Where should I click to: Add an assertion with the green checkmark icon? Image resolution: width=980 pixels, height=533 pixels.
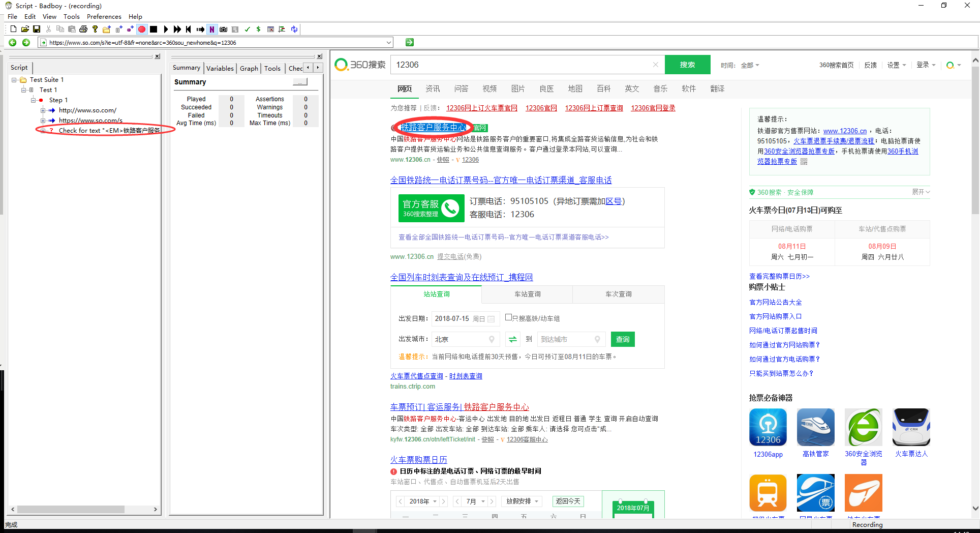247,29
